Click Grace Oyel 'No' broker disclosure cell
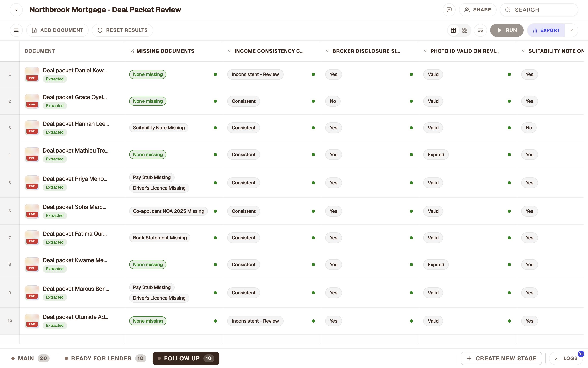This screenshot has height=368, width=588. [333, 101]
